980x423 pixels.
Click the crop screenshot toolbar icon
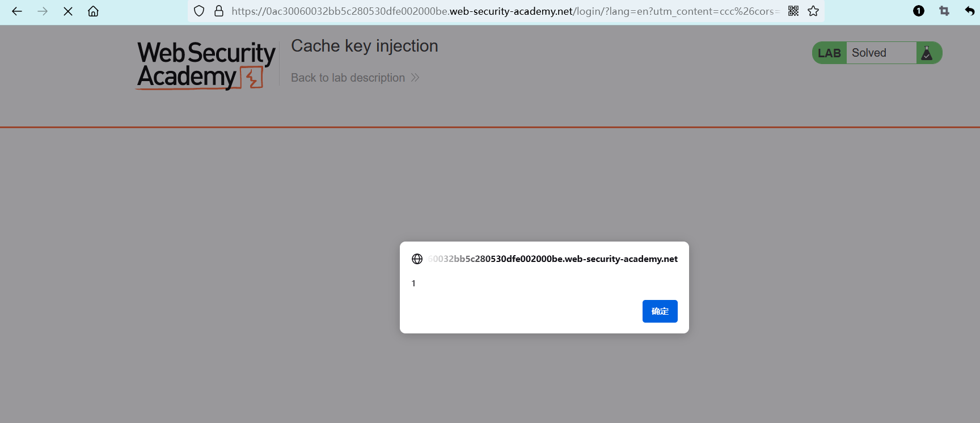click(x=944, y=11)
